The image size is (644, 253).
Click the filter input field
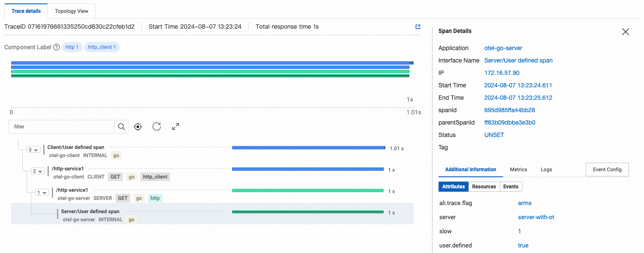point(62,127)
